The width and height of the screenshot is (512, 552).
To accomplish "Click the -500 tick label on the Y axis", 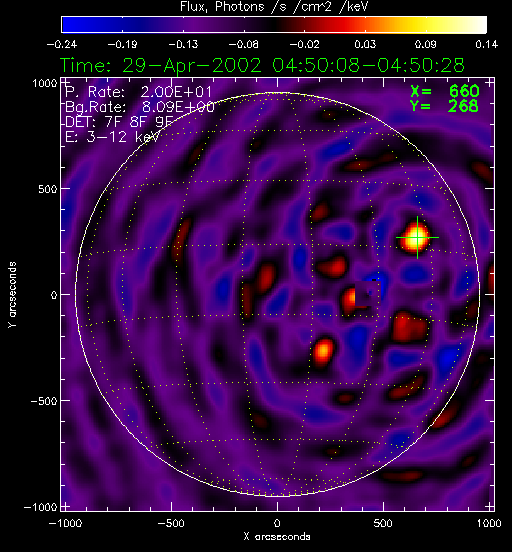I will pos(43,401).
